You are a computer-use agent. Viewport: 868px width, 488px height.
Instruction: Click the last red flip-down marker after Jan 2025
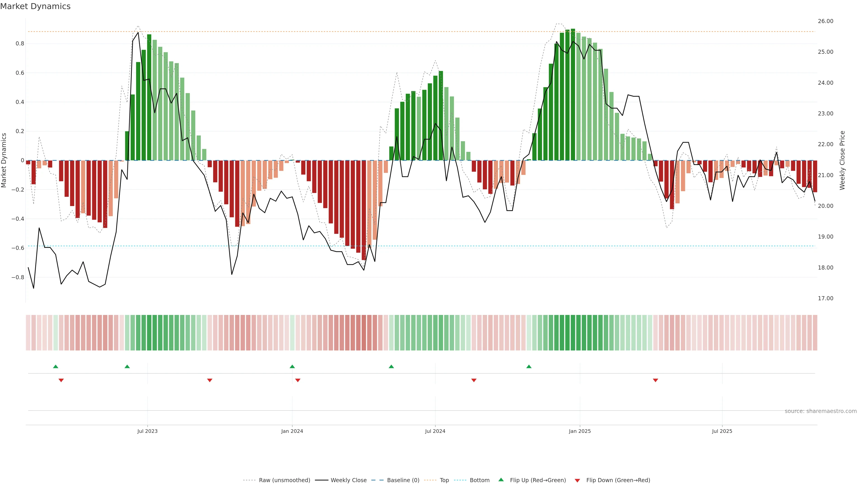[x=655, y=380]
